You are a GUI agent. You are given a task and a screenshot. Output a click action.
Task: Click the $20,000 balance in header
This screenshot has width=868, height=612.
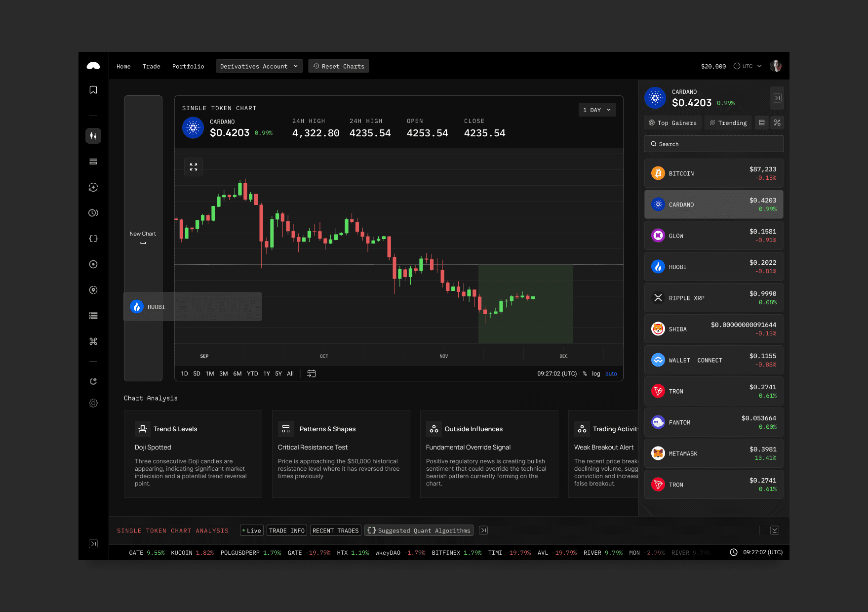click(x=713, y=66)
